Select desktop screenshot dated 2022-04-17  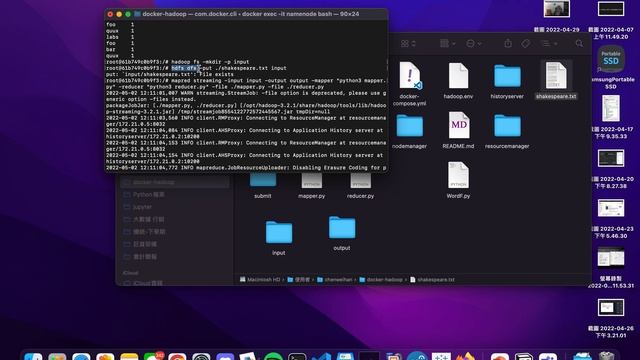pyautogui.click(x=611, y=117)
